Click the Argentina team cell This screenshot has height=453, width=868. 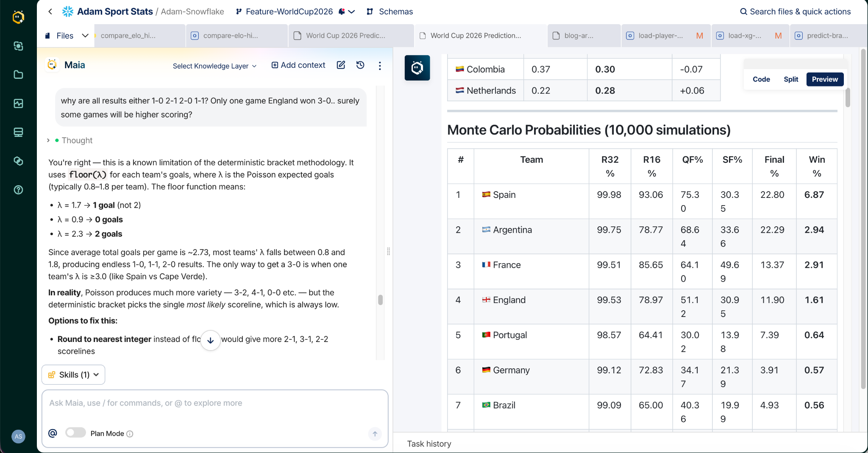531,236
